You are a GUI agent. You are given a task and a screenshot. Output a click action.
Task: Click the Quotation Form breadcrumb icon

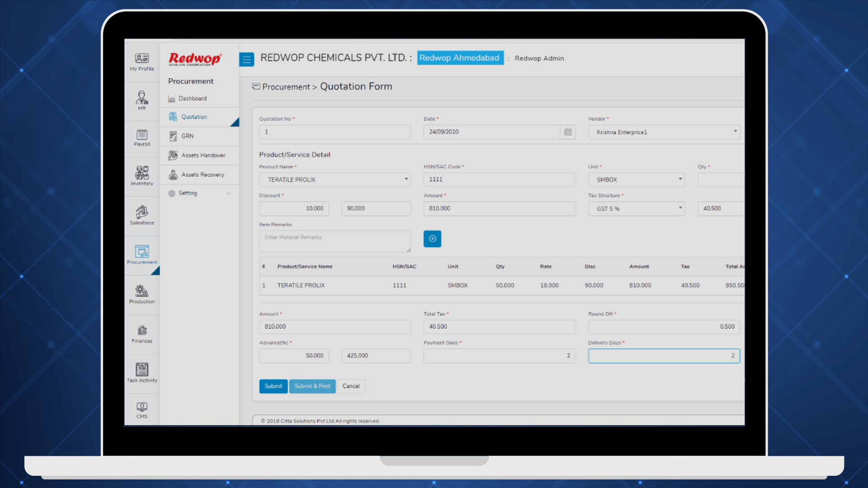pyautogui.click(x=256, y=86)
